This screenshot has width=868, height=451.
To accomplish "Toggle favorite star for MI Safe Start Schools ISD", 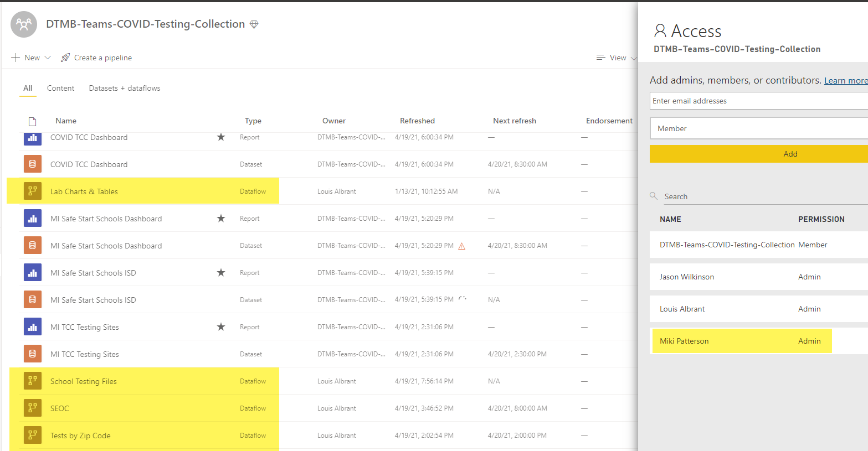I will point(221,272).
